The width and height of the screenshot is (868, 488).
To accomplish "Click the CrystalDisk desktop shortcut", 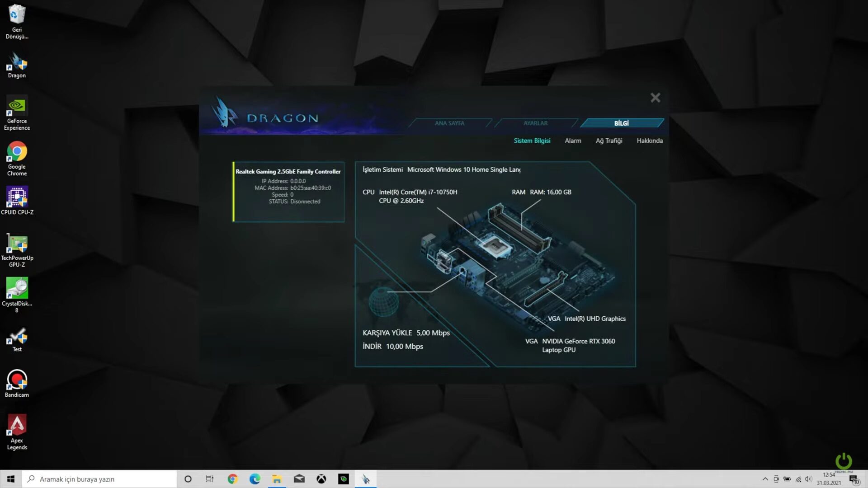I will pos(17,294).
